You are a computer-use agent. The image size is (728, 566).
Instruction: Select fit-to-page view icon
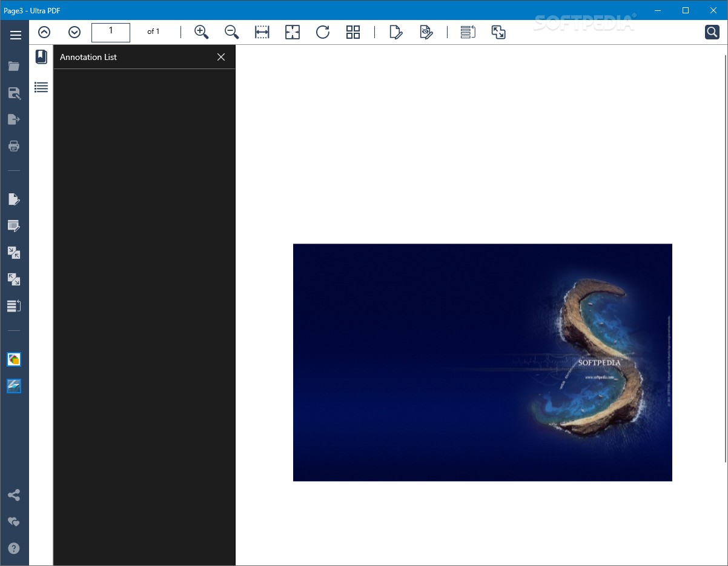[293, 32]
